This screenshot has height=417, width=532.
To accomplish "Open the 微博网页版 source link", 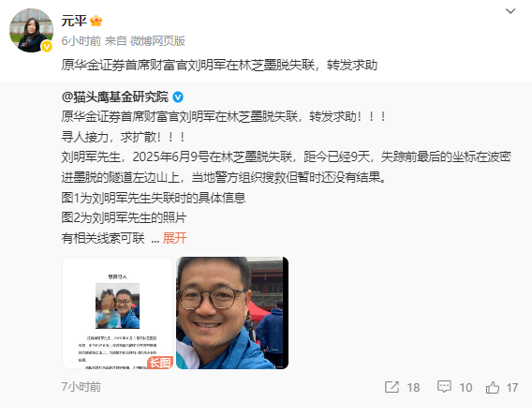I will point(157,41).
